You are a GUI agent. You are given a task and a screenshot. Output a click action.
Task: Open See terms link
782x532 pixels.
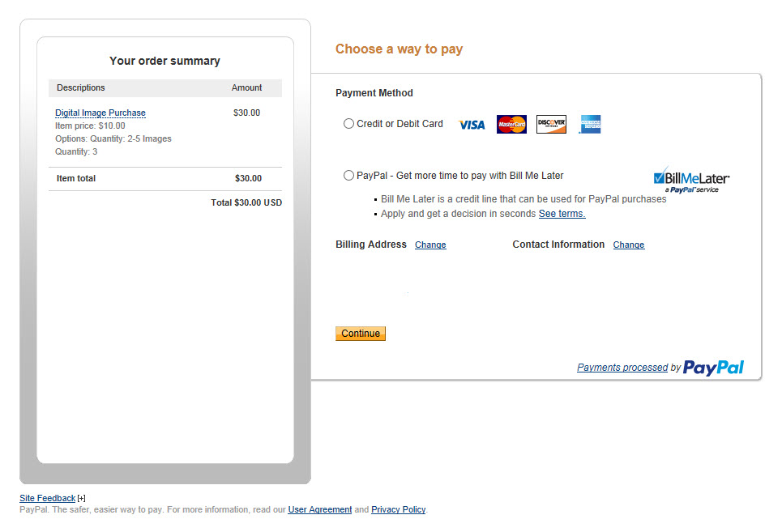coord(562,214)
